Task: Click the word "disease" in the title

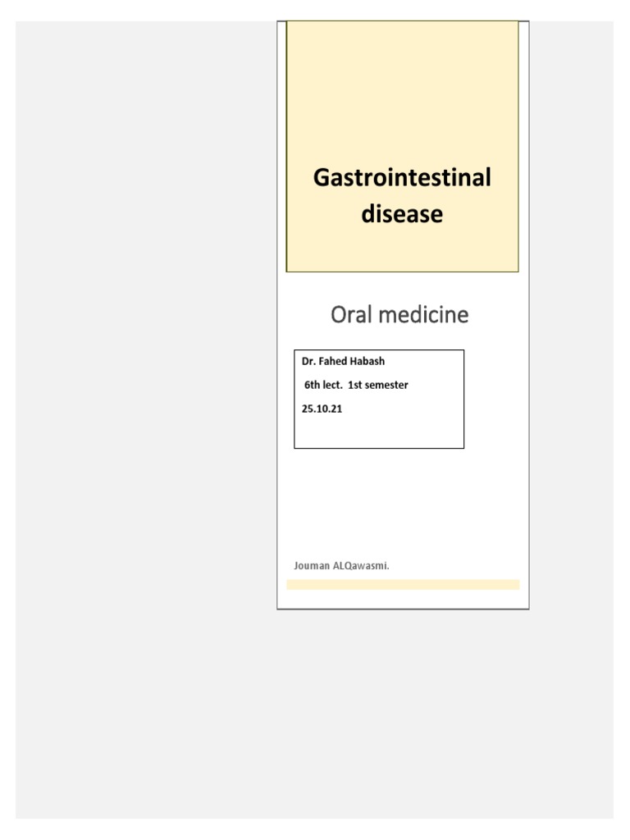Action: 402,214
